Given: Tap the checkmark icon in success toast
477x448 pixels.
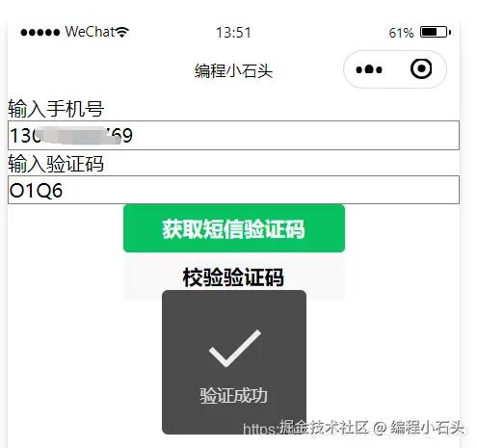Looking at the screenshot, I should tap(234, 348).
